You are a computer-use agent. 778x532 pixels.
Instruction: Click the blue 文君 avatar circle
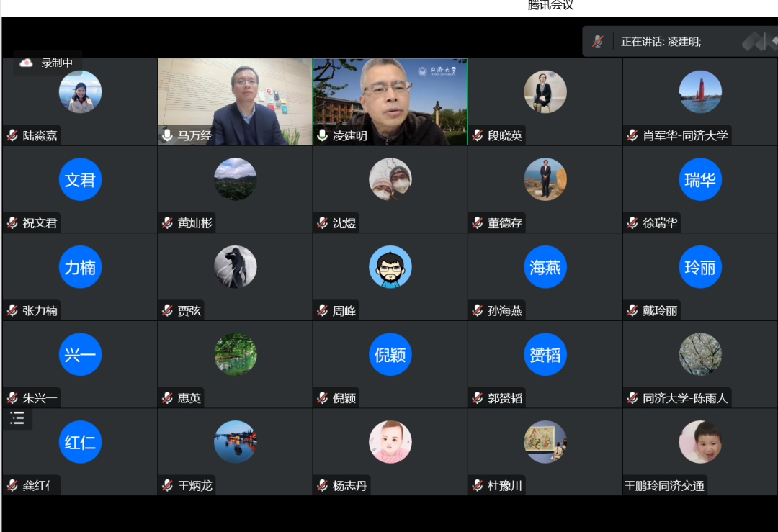[x=80, y=179]
